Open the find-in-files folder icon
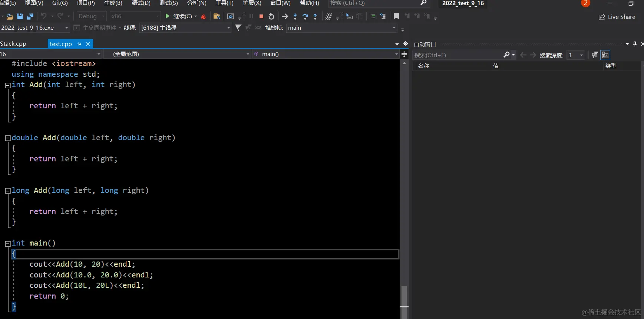644x319 pixels. pyautogui.click(x=217, y=16)
